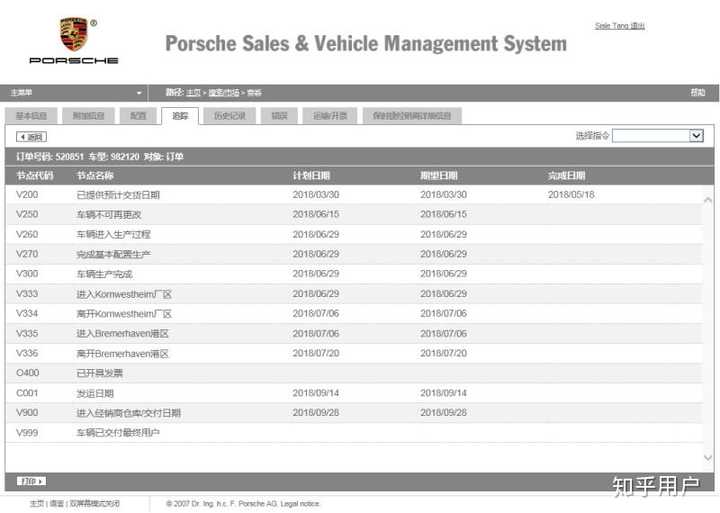Click the 车辆已交付最终用户 node name
Image resolution: width=720 pixels, height=513 pixels.
tap(118, 433)
